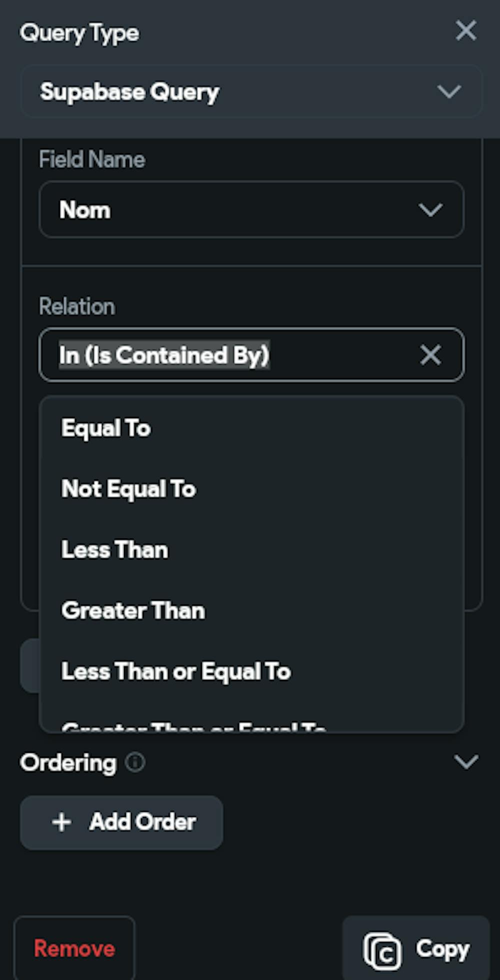Select Greater Than or Equal To option
Screen dimensions: 500x980
point(194,726)
